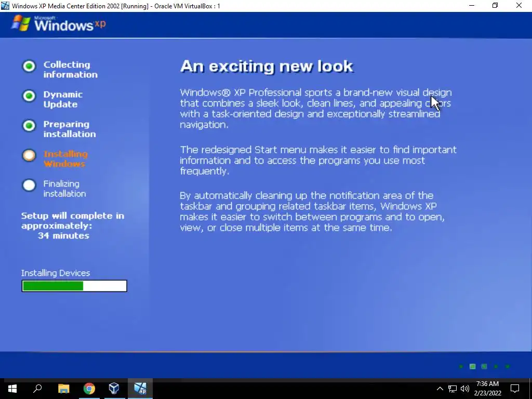Click the VirtualBox window title bar icon
The height and width of the screenshot is (399, 532).
[5, 6]
